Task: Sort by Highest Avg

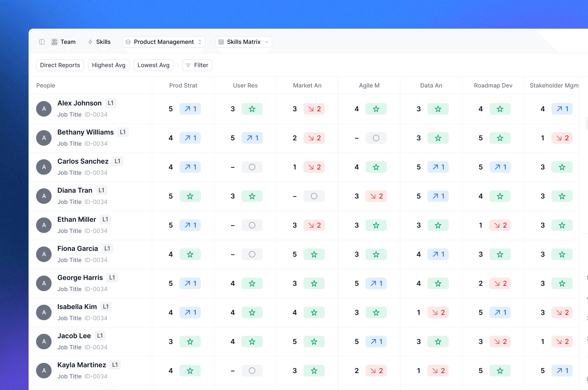Action: (x=109, y=65)
